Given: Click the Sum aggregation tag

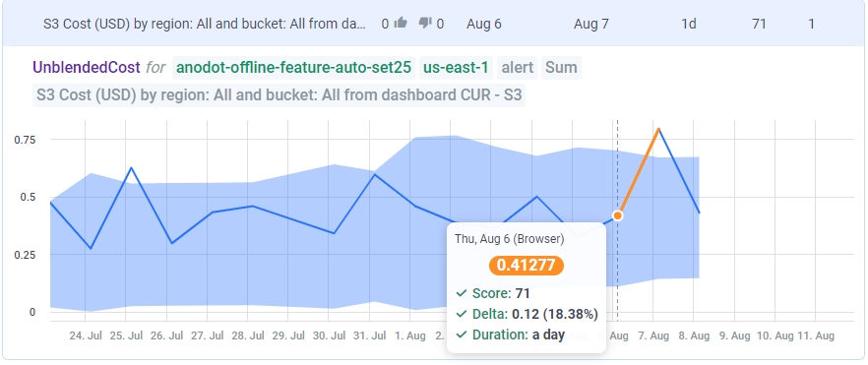Looking at the screenshot, I should coord(561,68).
